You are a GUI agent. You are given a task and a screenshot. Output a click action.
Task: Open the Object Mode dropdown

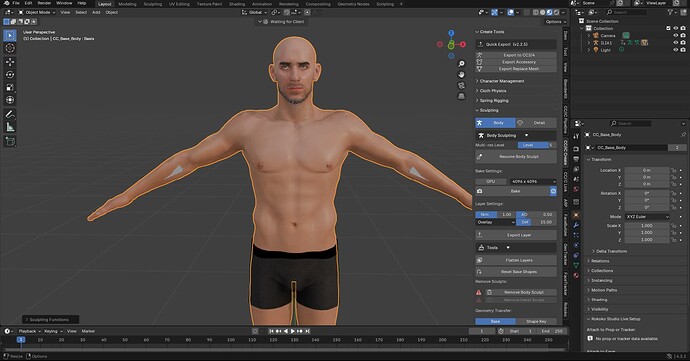[x=37, y=12]
